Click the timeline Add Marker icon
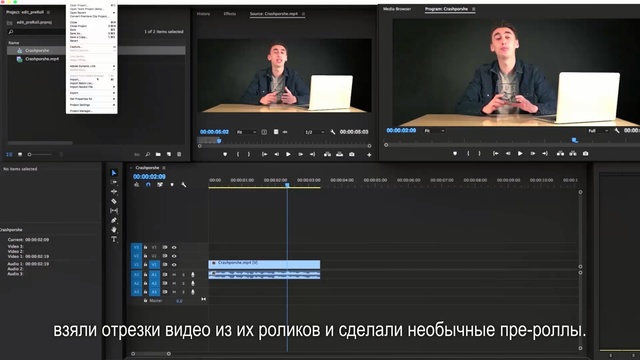Screen dimensions: 640x360 [172, 185]
